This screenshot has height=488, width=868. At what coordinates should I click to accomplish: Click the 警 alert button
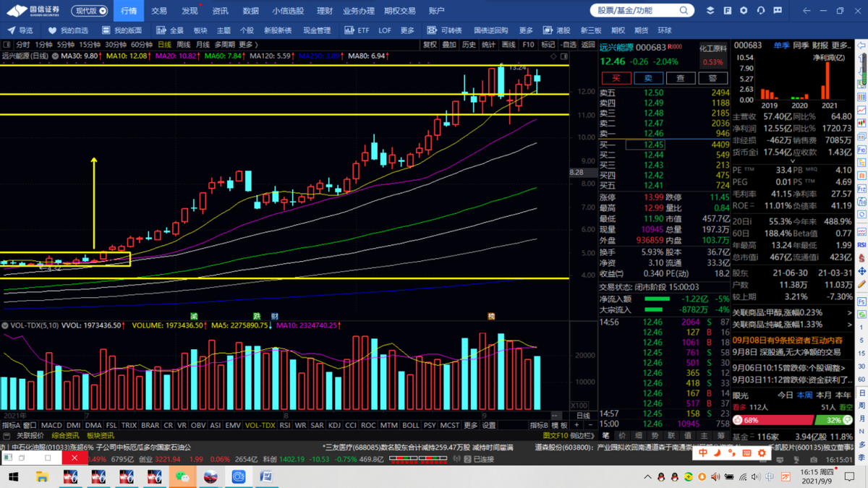[713, 78]
